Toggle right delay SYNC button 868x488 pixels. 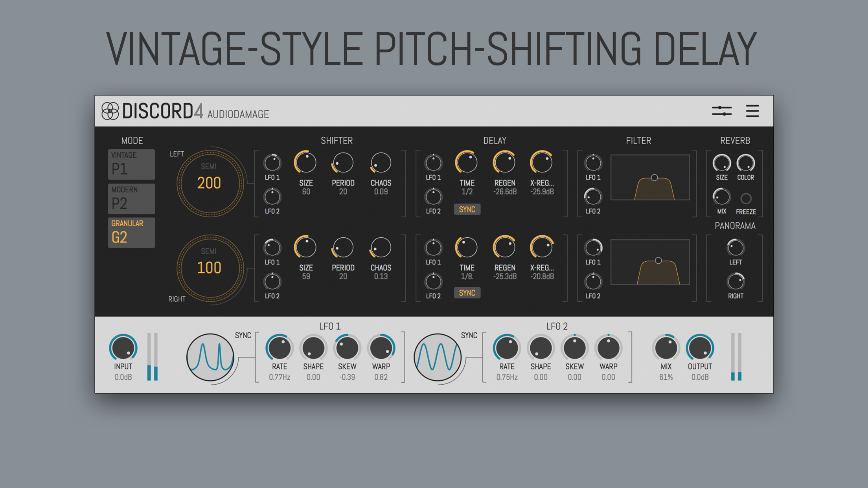[467, 293]
